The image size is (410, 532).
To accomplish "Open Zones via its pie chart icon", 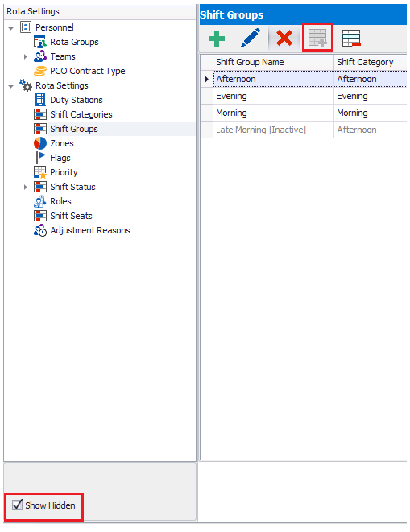I will click(40, 143).
